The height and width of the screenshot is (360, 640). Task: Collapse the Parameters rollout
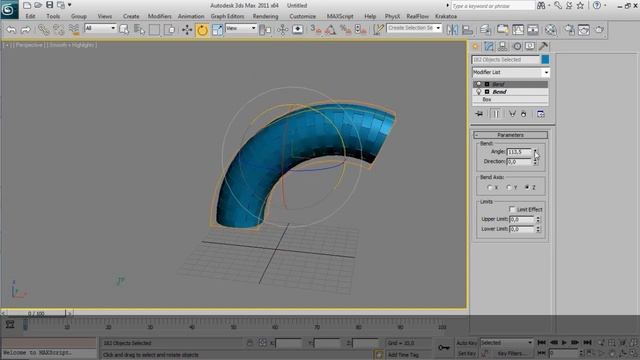pyautogui.click(x=510, y=135)
